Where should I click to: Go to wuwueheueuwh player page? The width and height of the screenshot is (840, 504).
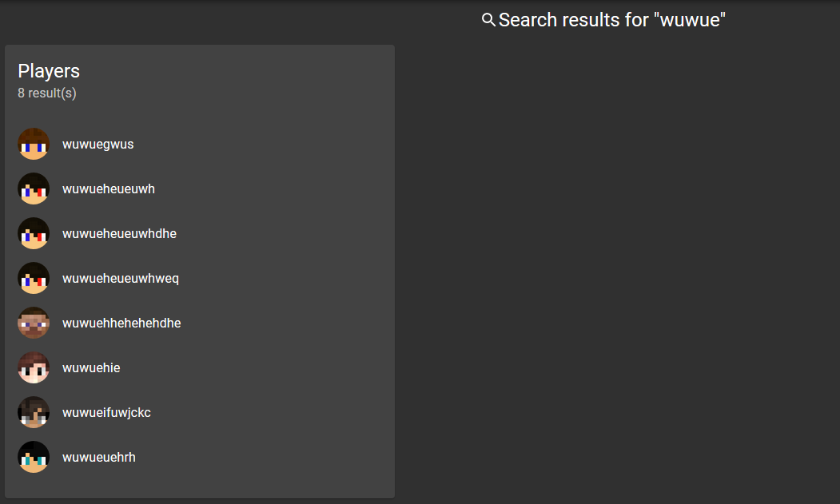point(108,189)
